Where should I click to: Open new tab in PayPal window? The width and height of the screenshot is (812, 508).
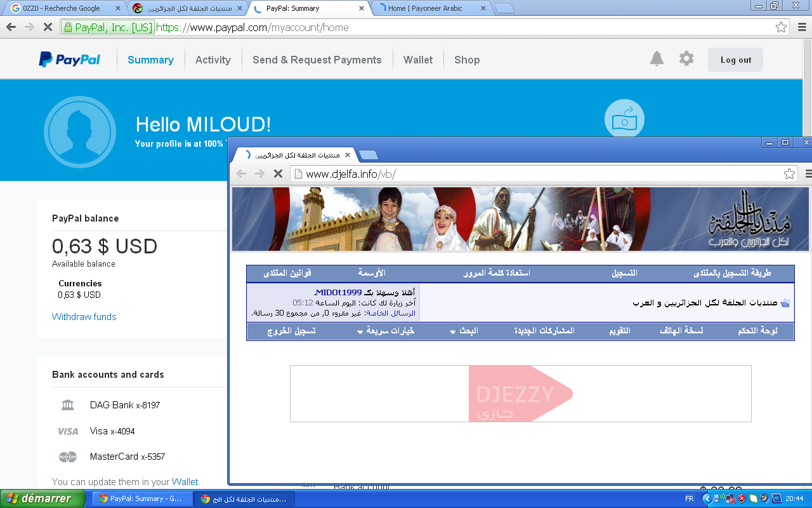(x=504, y=8)
